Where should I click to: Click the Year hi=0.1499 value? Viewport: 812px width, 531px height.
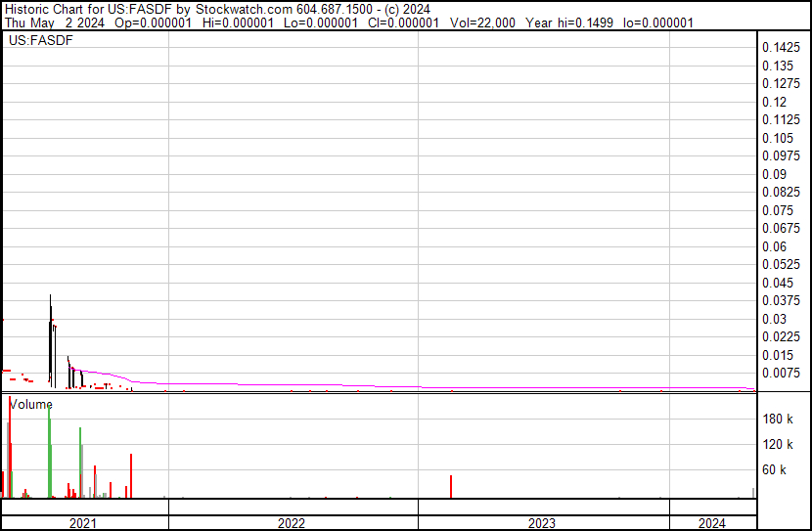(x=569, y=22)
